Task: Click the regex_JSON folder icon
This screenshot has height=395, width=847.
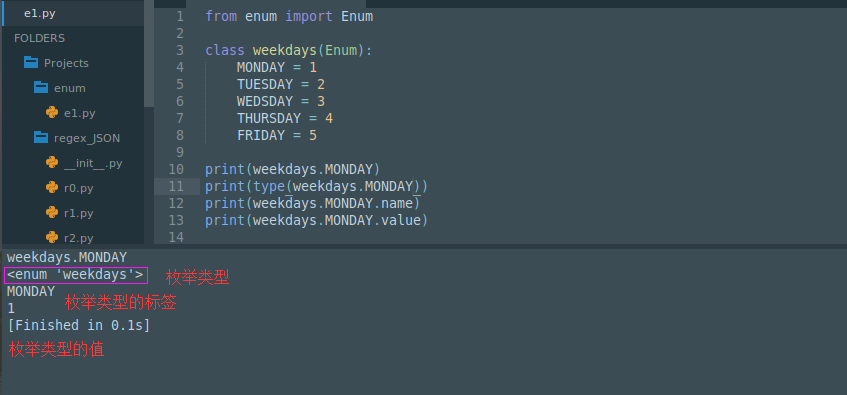Action: [41, 138]
